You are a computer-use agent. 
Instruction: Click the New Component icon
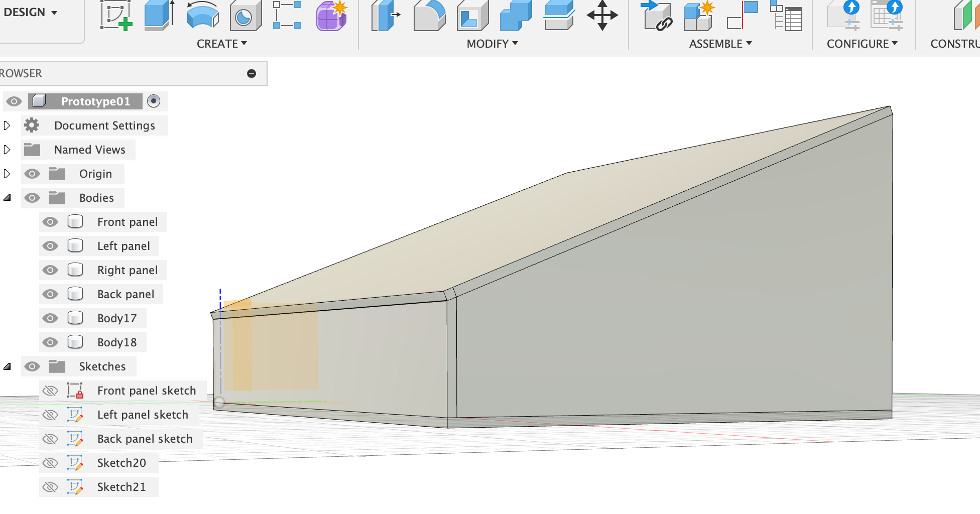(698, 16)
